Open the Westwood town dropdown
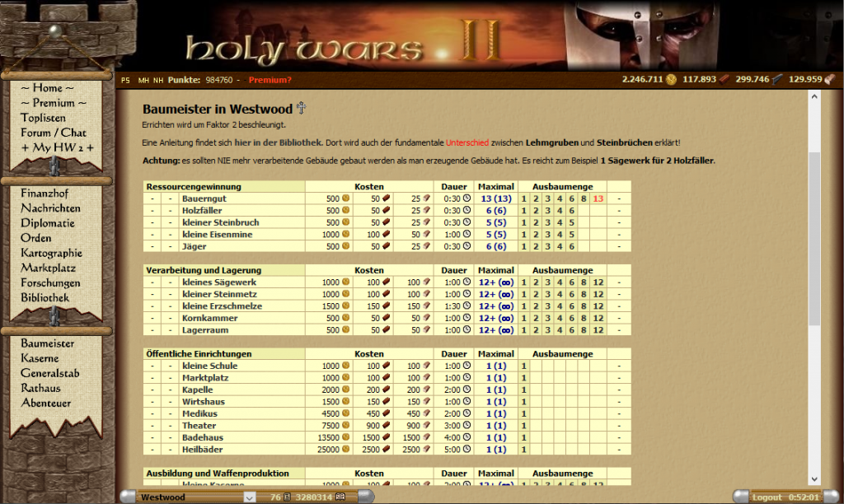844x504 pixels. [249, 497]
